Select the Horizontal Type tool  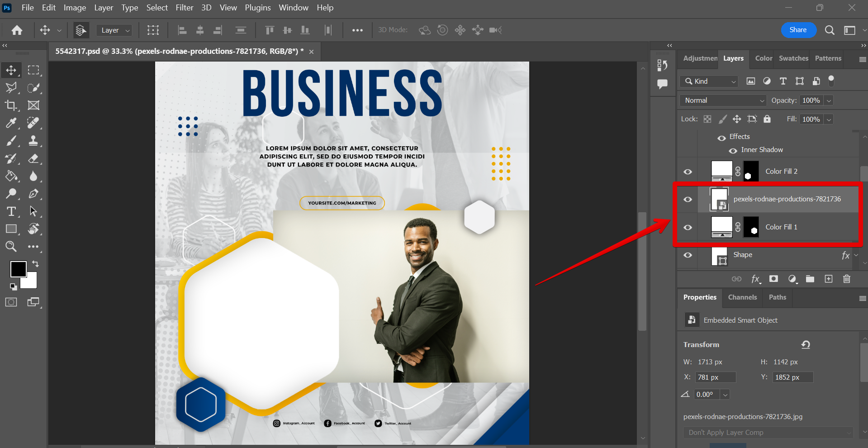(11, 211)
